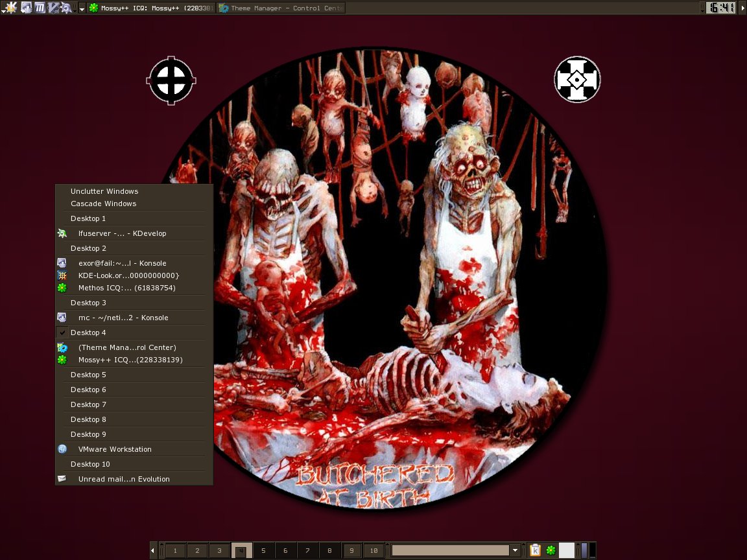Open the crosshair circle desktop icon
The width and height of the screenshot is (747, 560).
click(x=171, y=80)
